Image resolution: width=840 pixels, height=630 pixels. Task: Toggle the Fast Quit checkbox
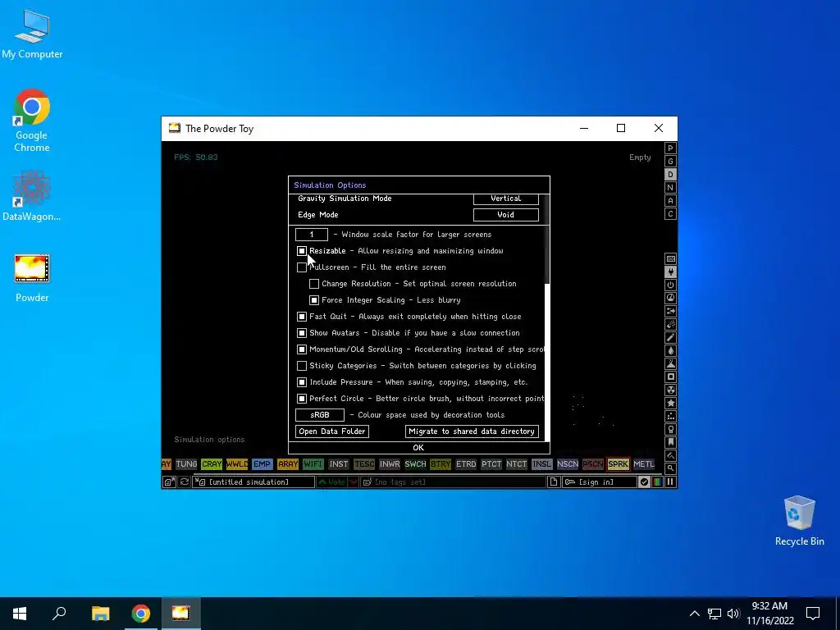point(302,317)
